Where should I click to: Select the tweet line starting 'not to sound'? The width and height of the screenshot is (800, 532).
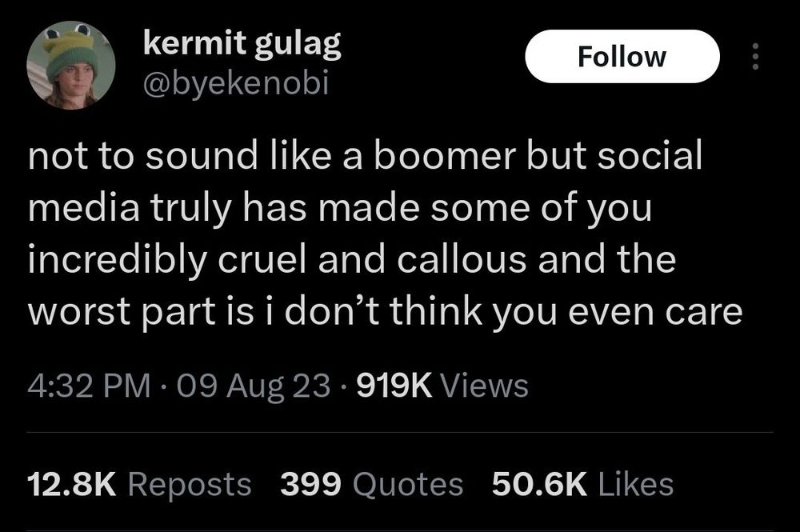366,154
